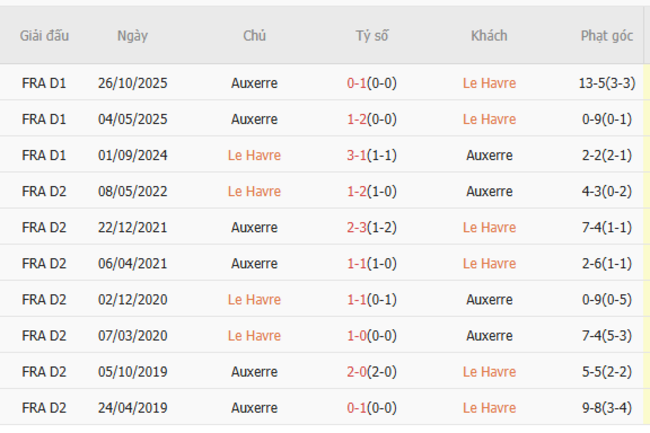Image resolution: width=650 pixels, height=433 pixels.
Task: Click the Phạt góc column header
Action: (606, 36)
